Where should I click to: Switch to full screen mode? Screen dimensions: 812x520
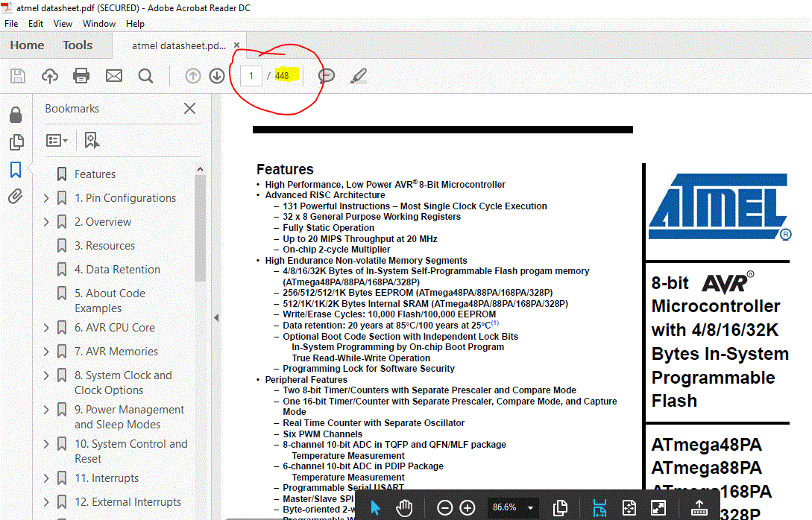pyautogui.click(x=658, y=507)
